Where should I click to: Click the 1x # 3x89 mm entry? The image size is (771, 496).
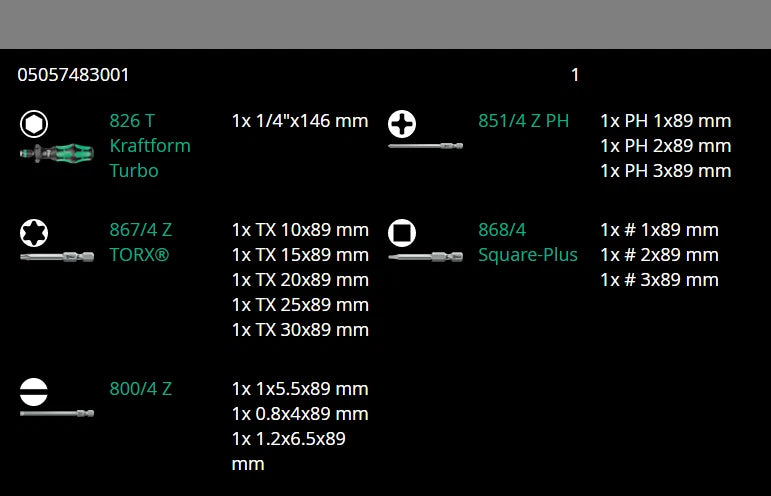click(x=659, y=279)
